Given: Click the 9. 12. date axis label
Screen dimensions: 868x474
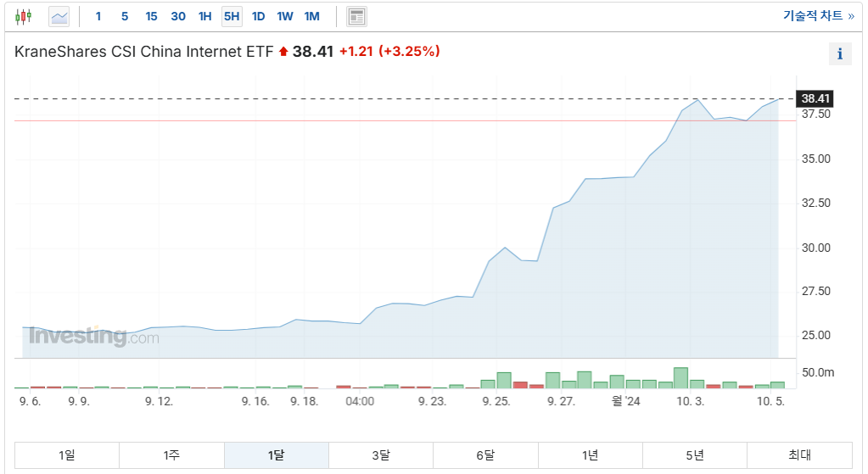Looking at the screenshot, I should [x=159, y=402].
